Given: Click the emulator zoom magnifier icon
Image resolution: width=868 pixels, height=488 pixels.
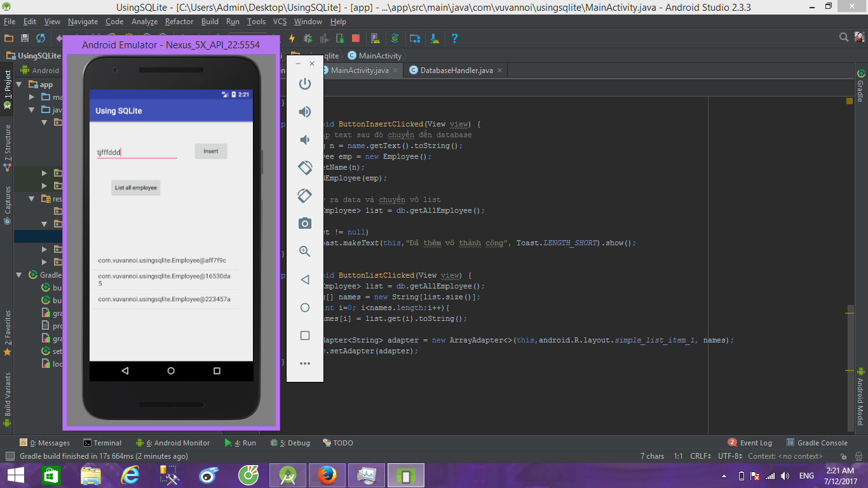Looking at the screenshot, I should [305, 251].
